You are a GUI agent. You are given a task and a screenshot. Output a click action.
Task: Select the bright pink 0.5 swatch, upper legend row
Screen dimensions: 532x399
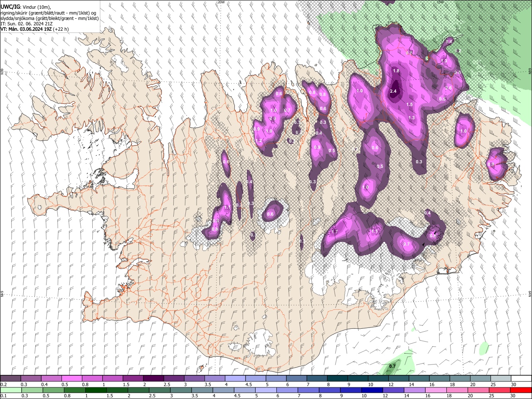coord(71,379)
